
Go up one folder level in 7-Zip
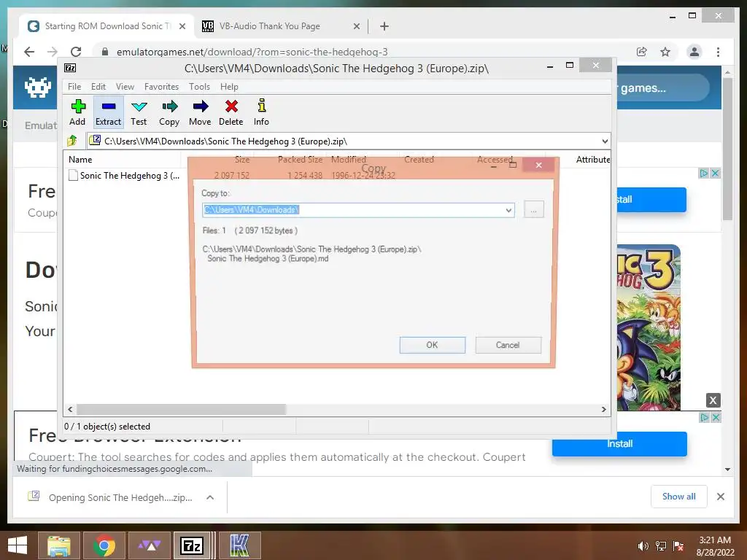pos(72,141)
